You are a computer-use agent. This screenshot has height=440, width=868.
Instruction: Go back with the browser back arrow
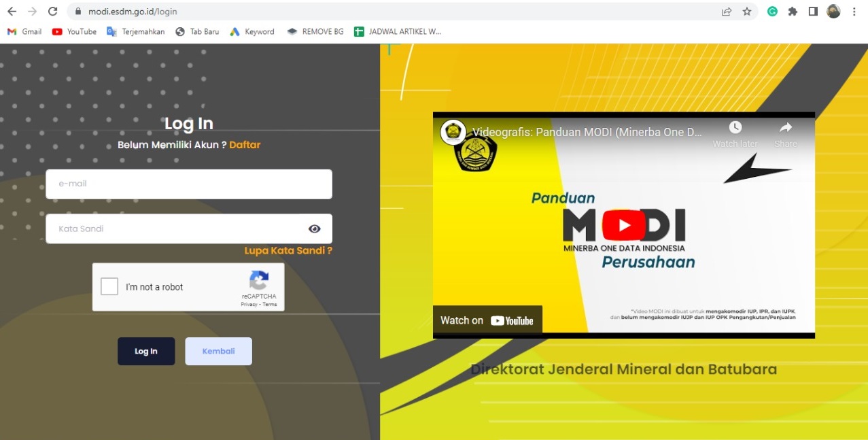click(12, 12)
